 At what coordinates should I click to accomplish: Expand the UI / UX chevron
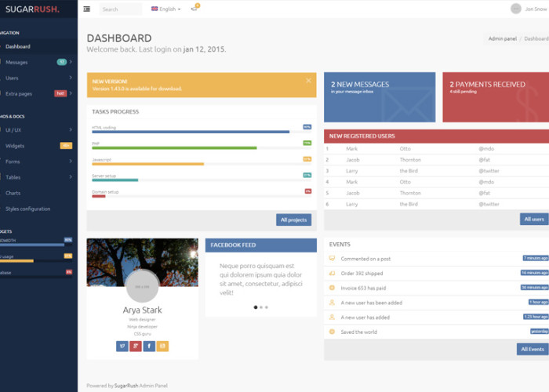click(x=71, y=130)
